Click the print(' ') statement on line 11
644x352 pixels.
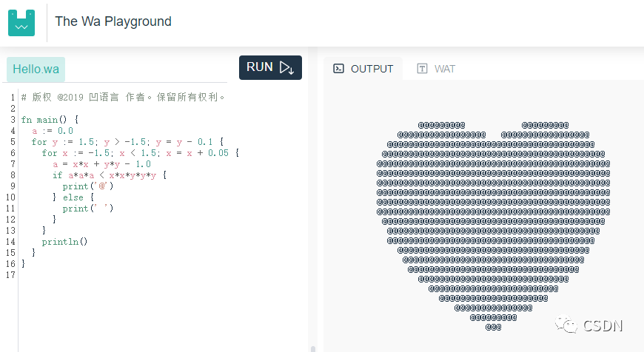click(88, 209)
